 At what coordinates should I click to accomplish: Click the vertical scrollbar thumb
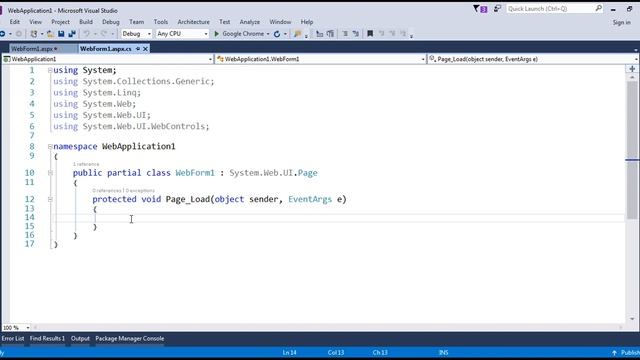pos(632,151)
